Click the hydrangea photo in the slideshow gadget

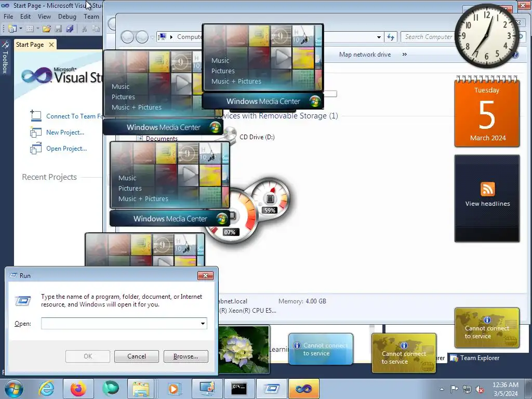[x=244, y=350]
